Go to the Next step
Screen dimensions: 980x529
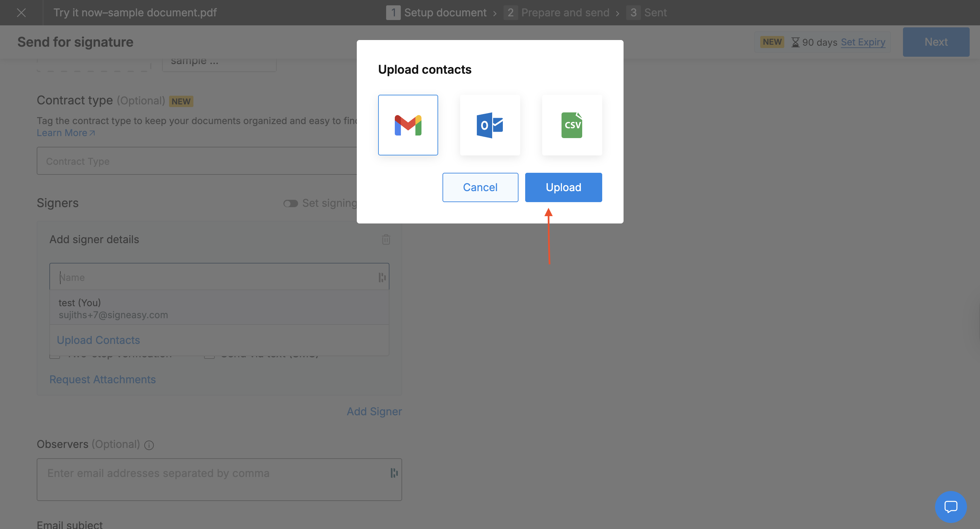point(936,42)
